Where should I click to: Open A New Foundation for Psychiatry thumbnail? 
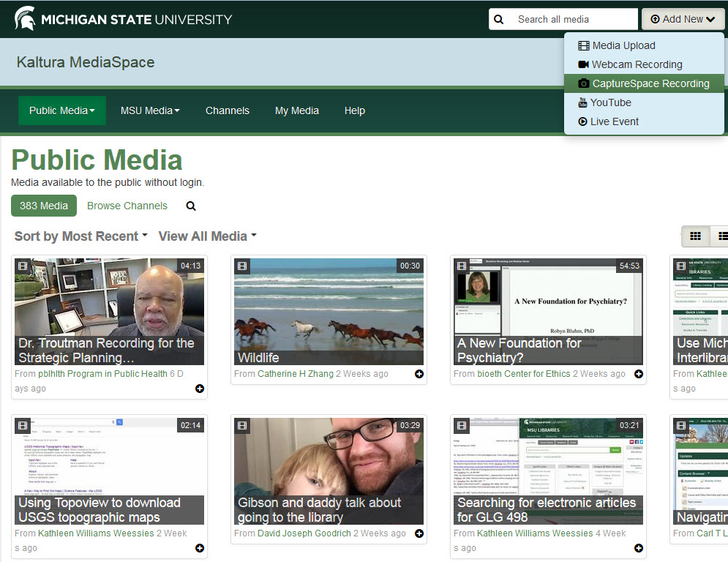pos(548,312)
